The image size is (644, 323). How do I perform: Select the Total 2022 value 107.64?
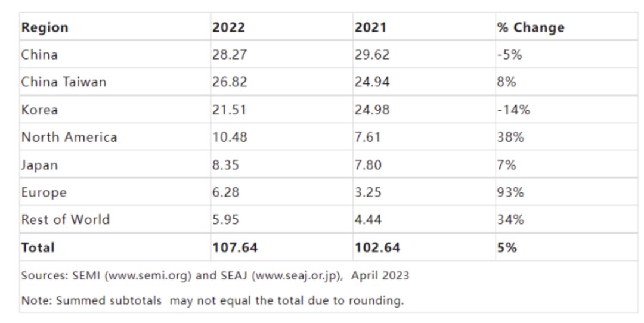(235, 247)
